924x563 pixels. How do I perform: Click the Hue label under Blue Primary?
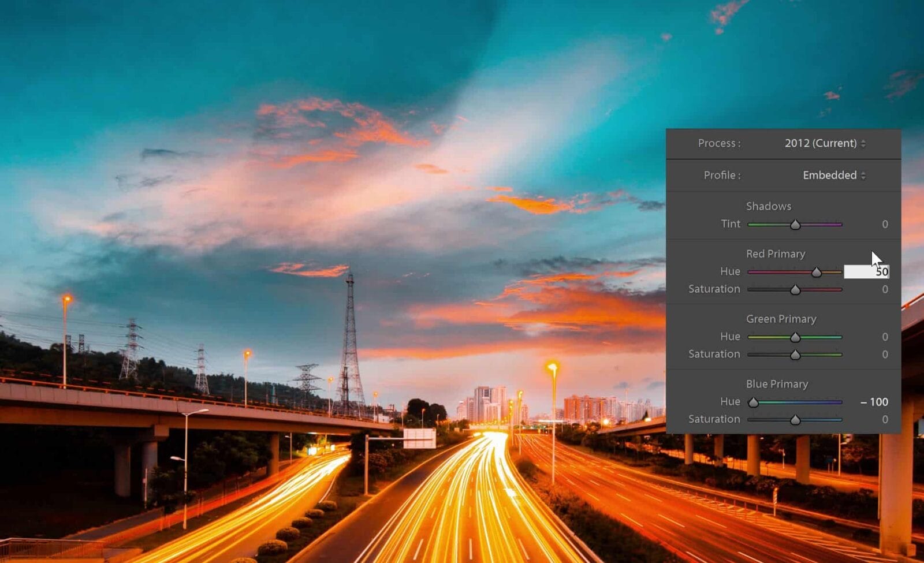point(730,401)
